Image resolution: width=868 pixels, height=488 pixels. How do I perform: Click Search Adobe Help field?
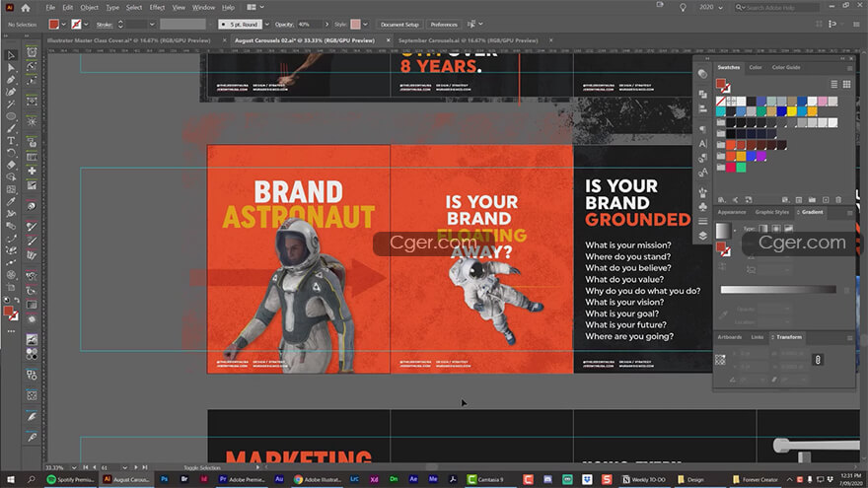pos(777,8)
